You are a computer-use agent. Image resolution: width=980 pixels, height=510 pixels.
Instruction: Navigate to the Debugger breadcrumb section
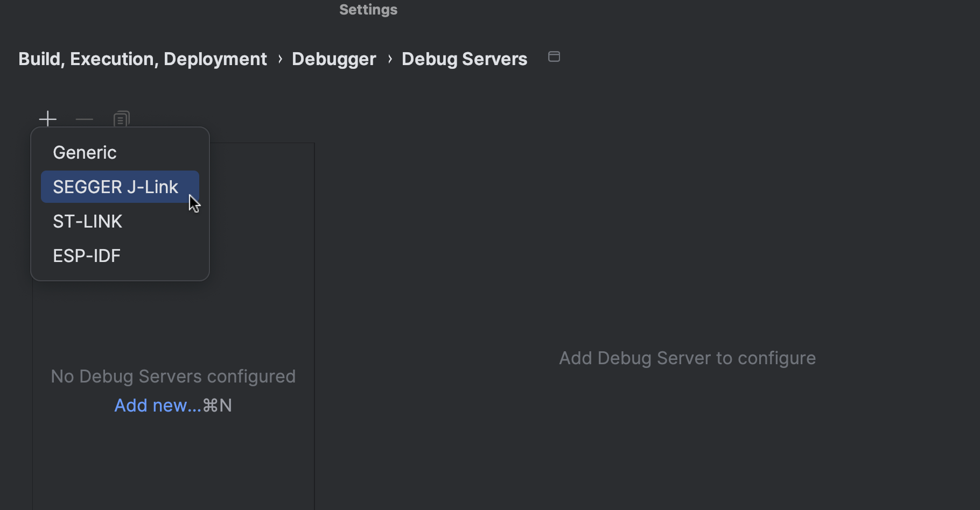(x=333, y=58)
